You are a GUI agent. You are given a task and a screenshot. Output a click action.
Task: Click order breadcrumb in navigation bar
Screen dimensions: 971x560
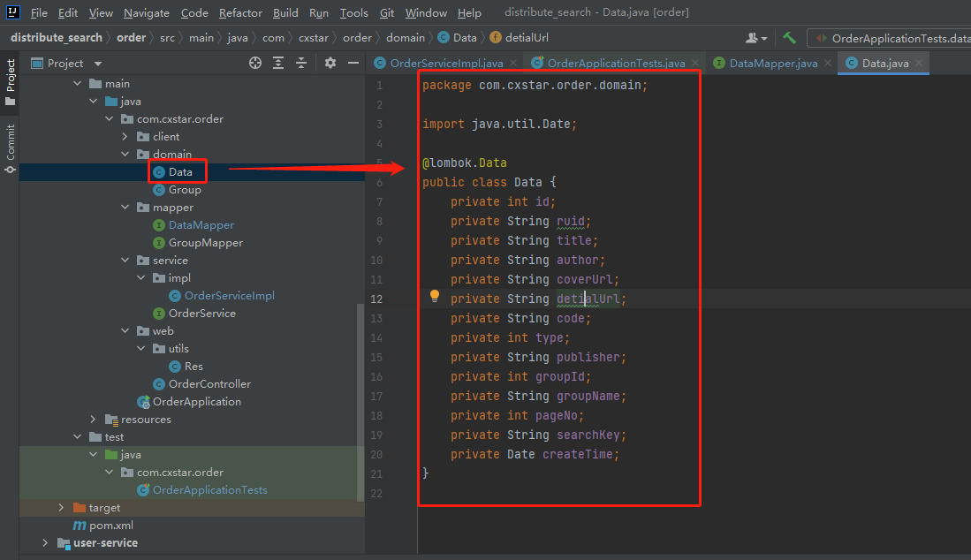(x=132, y=38)
